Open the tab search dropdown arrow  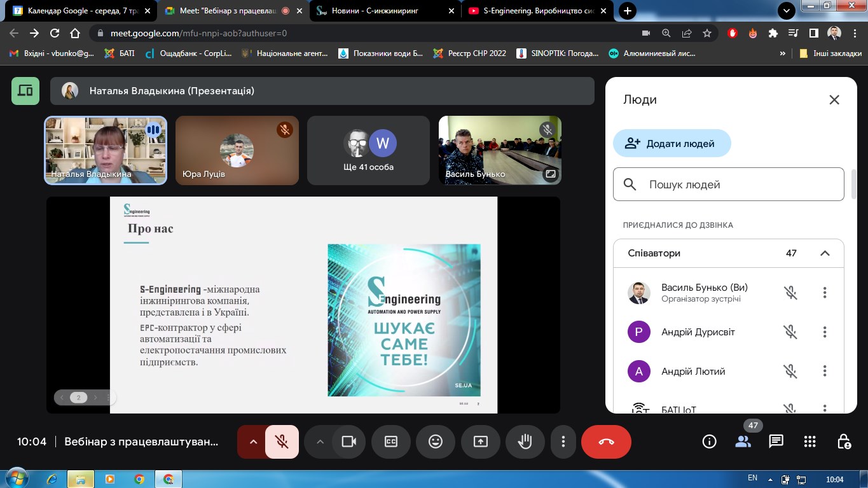point(787,11)
